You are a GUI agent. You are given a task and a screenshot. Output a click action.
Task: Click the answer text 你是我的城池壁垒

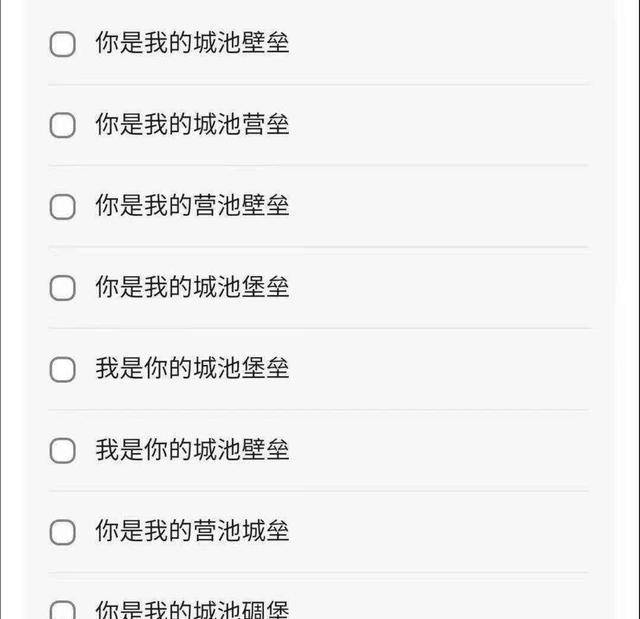[x=192, y=44]
